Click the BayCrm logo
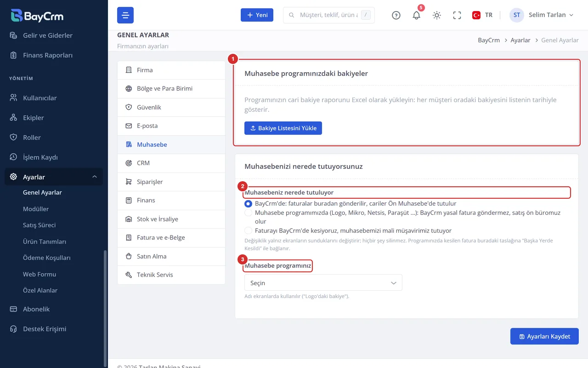The width and height of the screenshot is (588, 368). 37,15
